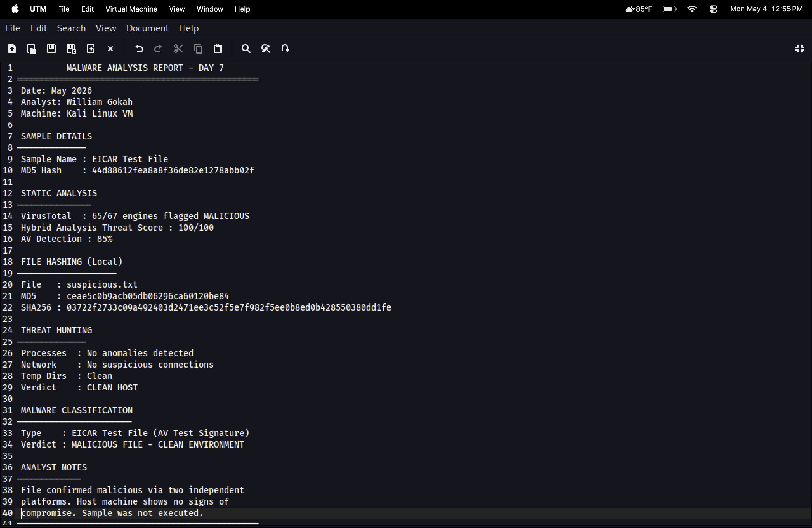Redo the last undone edit
Image resolution: width=812 pixels, height=528 pixels.
[x=158, y=49]
